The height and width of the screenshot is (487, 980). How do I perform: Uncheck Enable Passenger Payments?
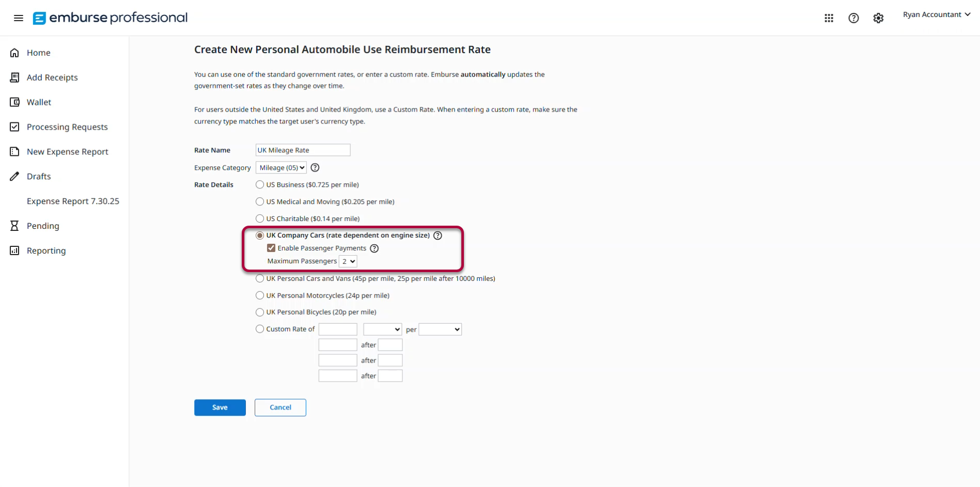tap(271, 248)
